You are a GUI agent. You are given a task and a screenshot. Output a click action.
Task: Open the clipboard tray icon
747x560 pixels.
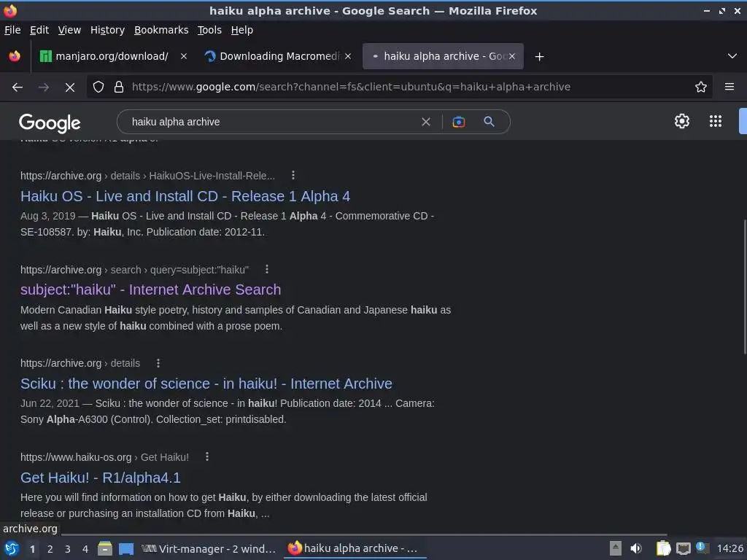pos(662,548)
